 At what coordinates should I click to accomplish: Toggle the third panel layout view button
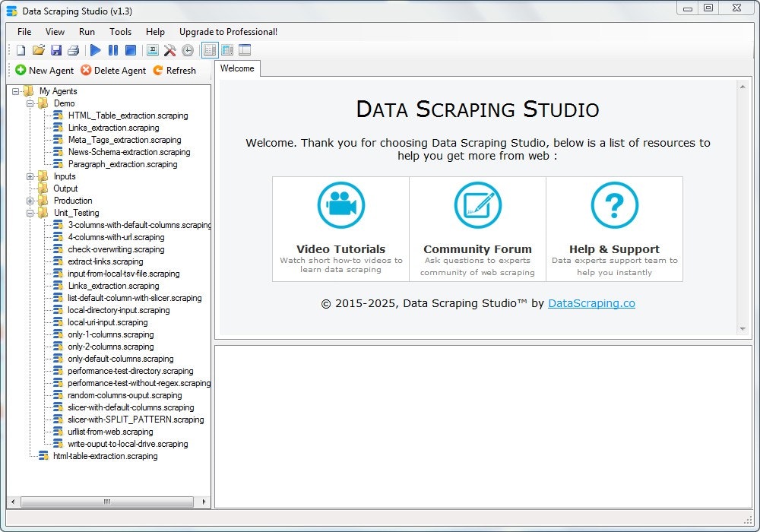[245, 50]
